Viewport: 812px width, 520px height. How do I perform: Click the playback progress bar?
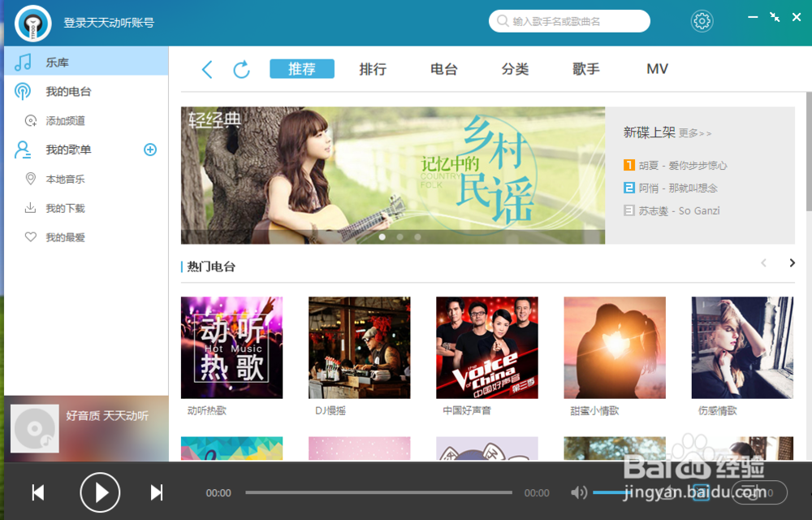378,492
